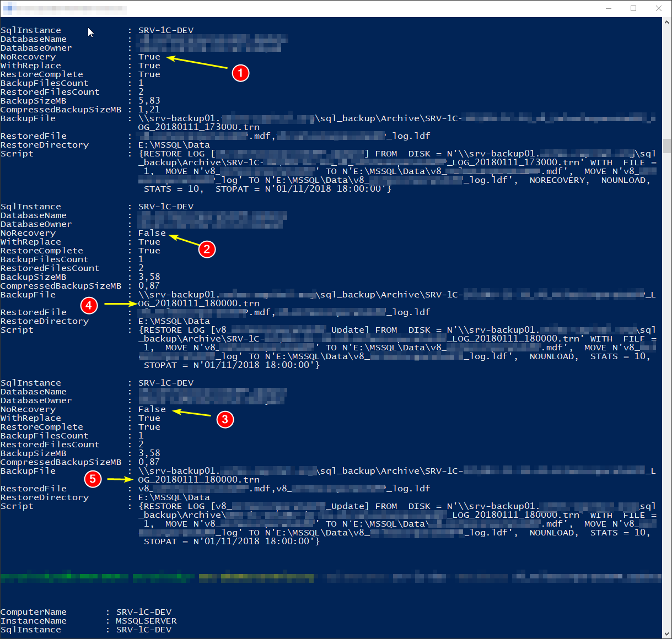
Task: Click the red callout marker numbered 5
Action: (93, 479)
